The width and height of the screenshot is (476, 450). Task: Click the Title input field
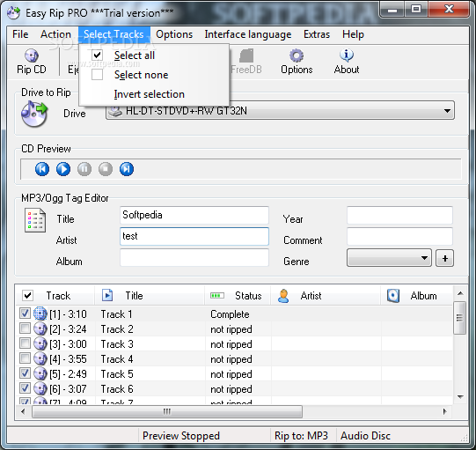tap(194, 215)
